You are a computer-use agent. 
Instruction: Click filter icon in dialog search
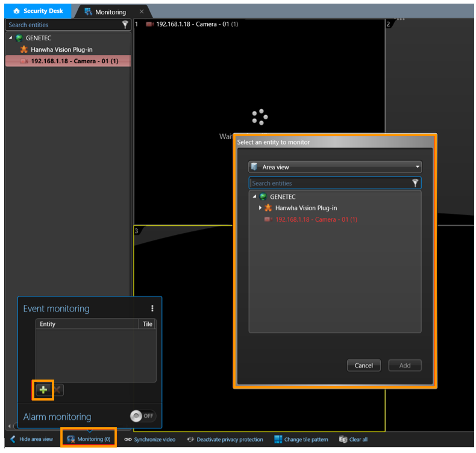(x=415, y=183)
